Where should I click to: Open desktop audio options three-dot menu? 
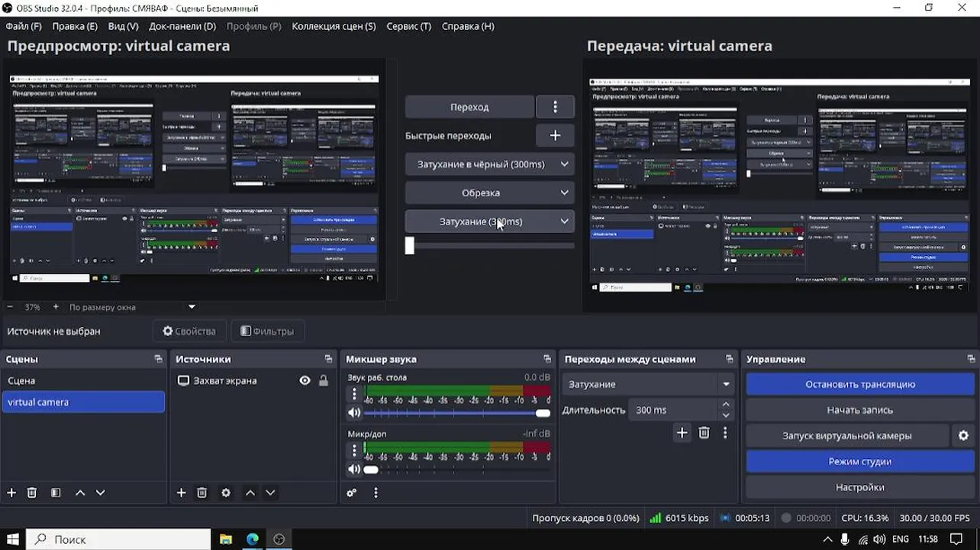point(354,393)
